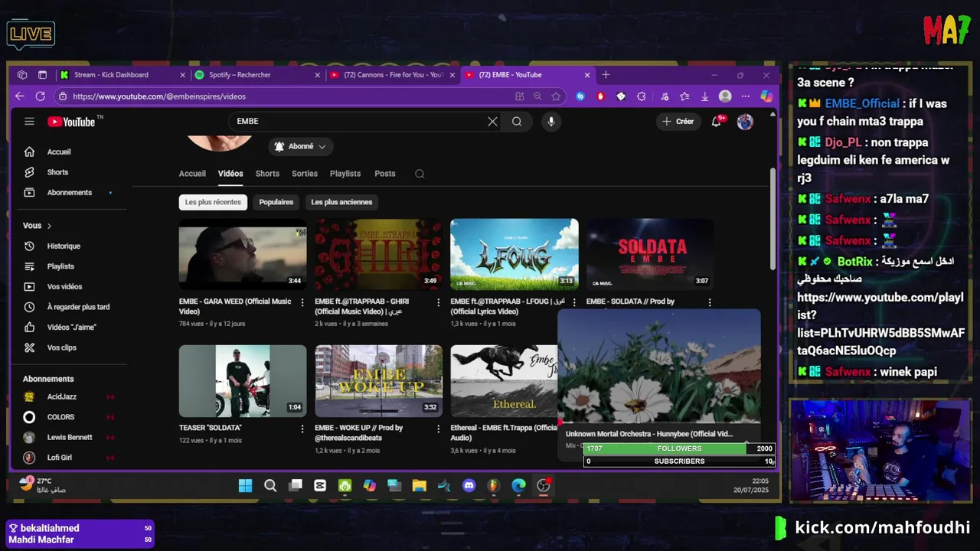This screenshot has height=551, width=980.
Task: Select the Populaires filter chip
Action: [276, 202]
